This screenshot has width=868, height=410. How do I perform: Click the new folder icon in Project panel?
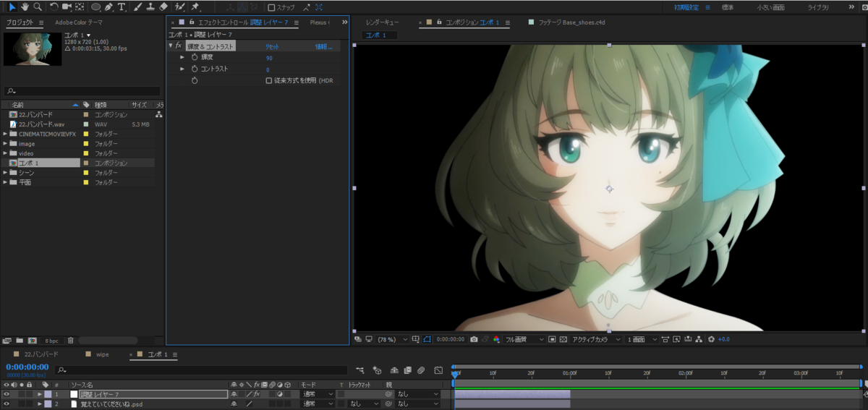[20, 340]
